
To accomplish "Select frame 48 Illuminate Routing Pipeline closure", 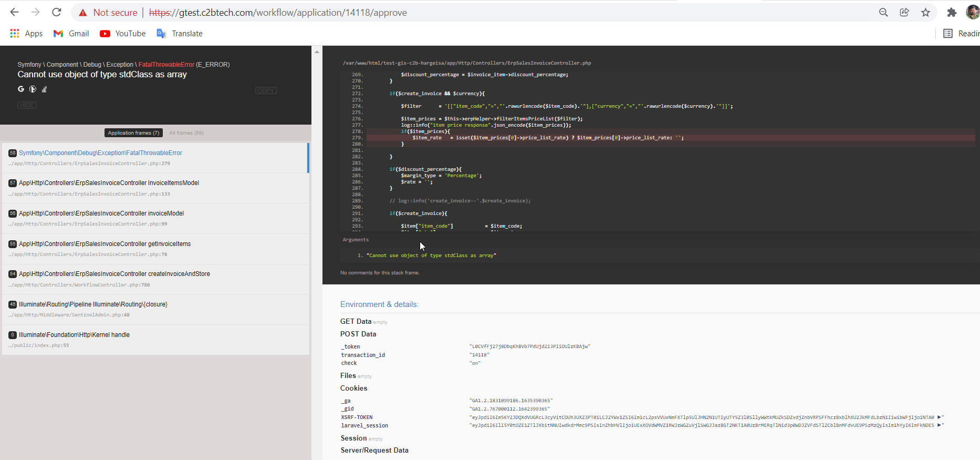I will [x=155, y=310].
